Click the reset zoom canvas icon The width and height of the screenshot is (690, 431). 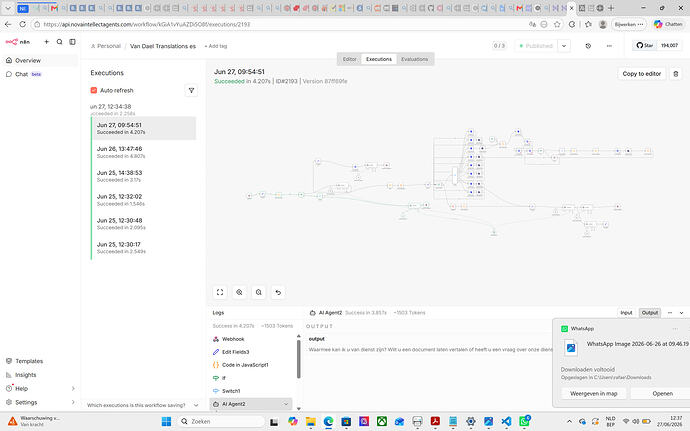point(278,292)
